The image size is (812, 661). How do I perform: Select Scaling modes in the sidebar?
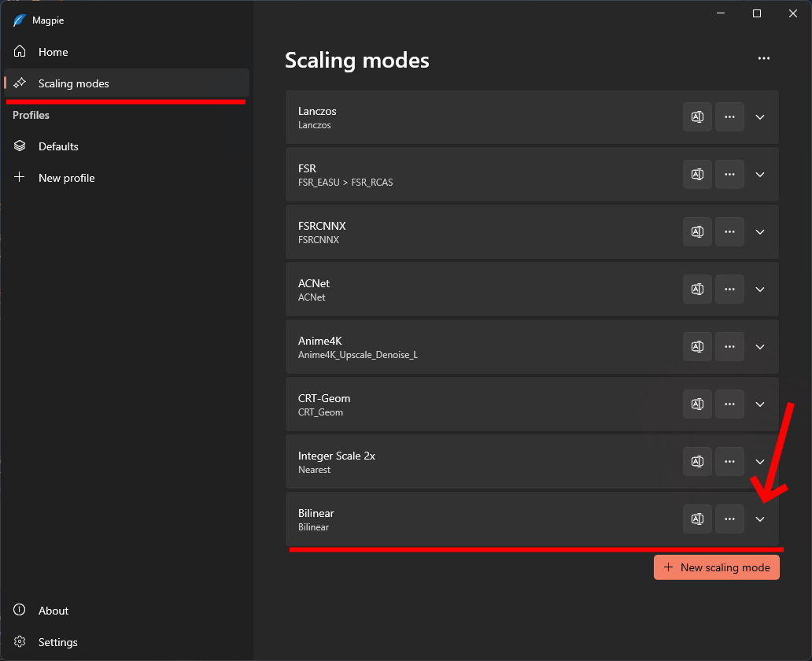pos(73,83)
